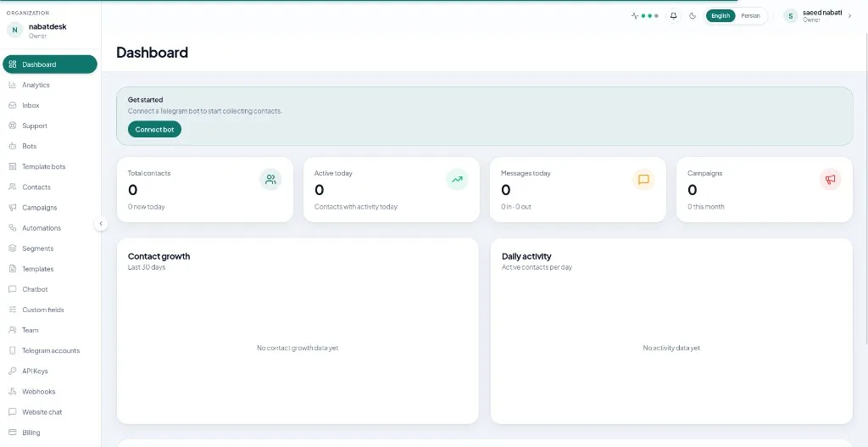Viewport: 868px width, 447px height.
Task: Open the Messages today card
Action: 578,189
